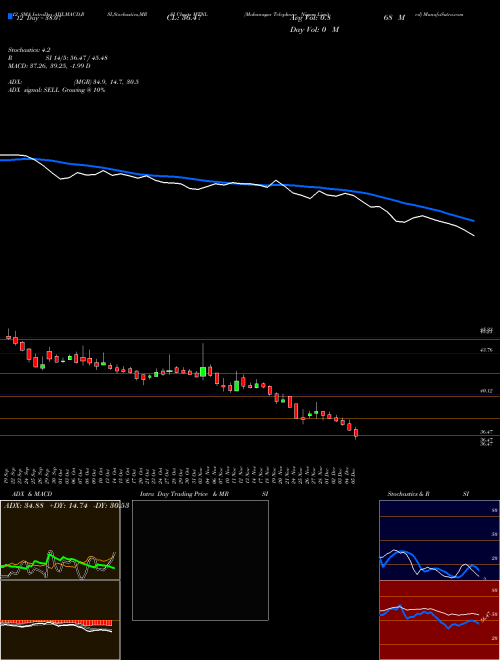The height and width of the screenshot is (660, 500).
Task: Open the red RSI mini chart
Action: [x=439, y=620]
